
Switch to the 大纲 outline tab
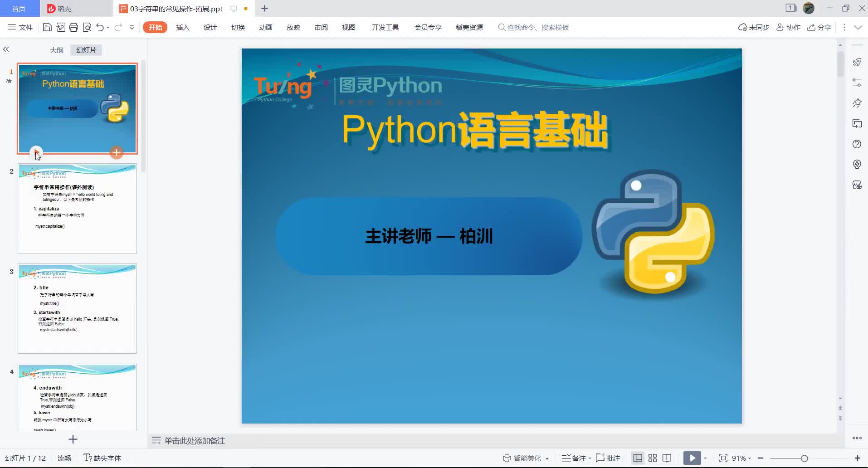pos(57,50)
